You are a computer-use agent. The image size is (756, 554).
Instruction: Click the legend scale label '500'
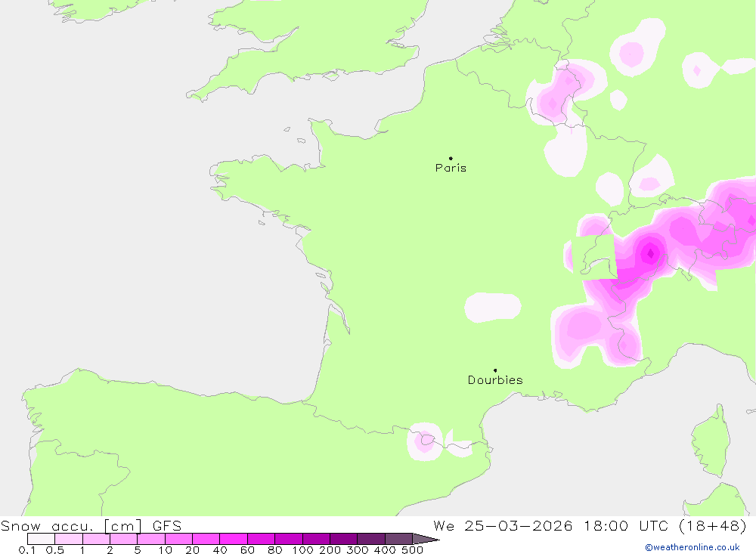coord(412,549)
